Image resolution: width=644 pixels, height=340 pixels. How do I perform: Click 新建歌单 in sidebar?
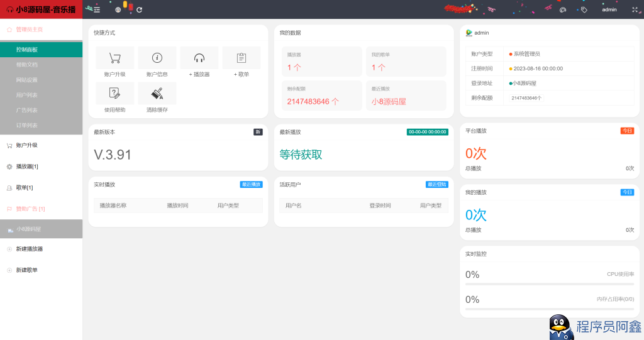pyautogui.click(x=41, y=270)
